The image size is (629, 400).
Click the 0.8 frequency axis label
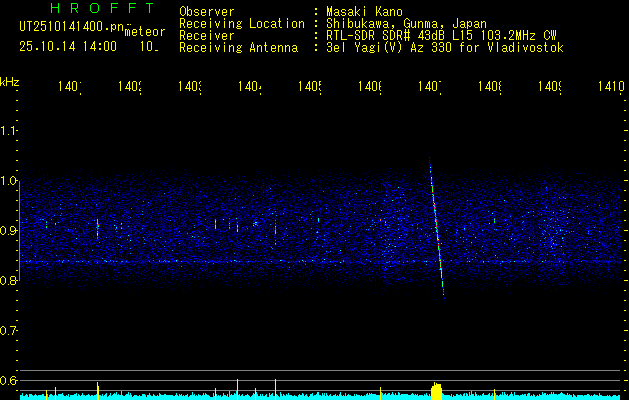coord(8,280)
